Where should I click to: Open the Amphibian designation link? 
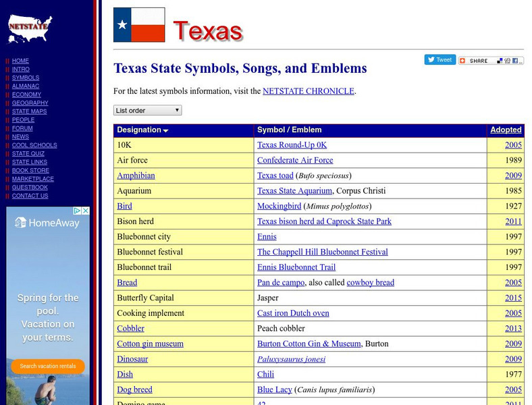click(136, 175)
